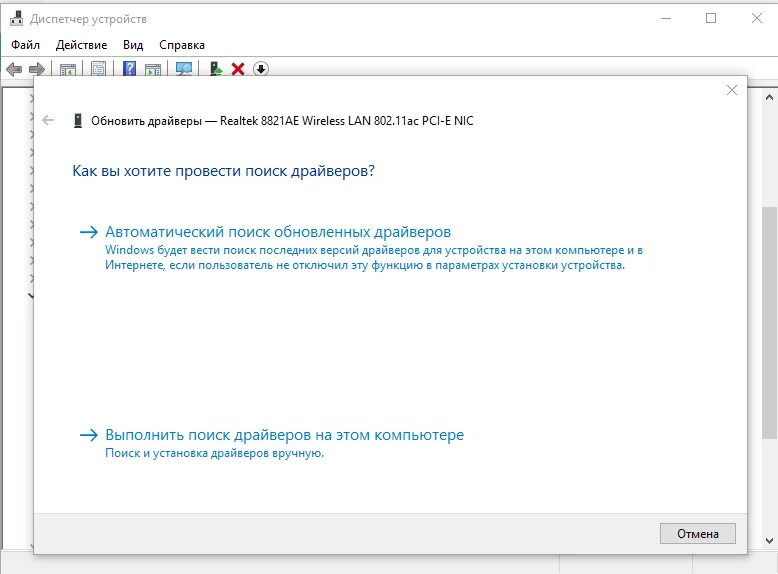Click the Device Manager title bar icon

[x=16, y=19]
